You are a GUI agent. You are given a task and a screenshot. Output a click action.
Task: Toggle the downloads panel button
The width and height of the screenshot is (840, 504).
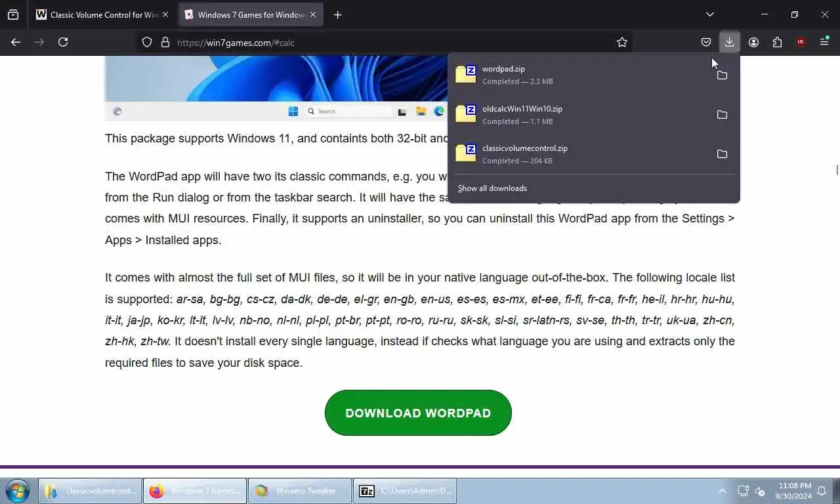click(729, 42)
